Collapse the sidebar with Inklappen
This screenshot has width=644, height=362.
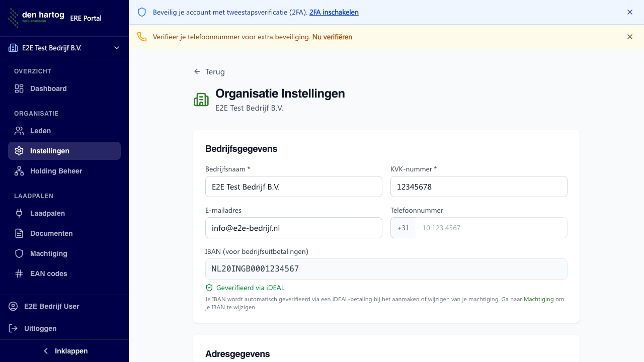click(x=64, y=351)
